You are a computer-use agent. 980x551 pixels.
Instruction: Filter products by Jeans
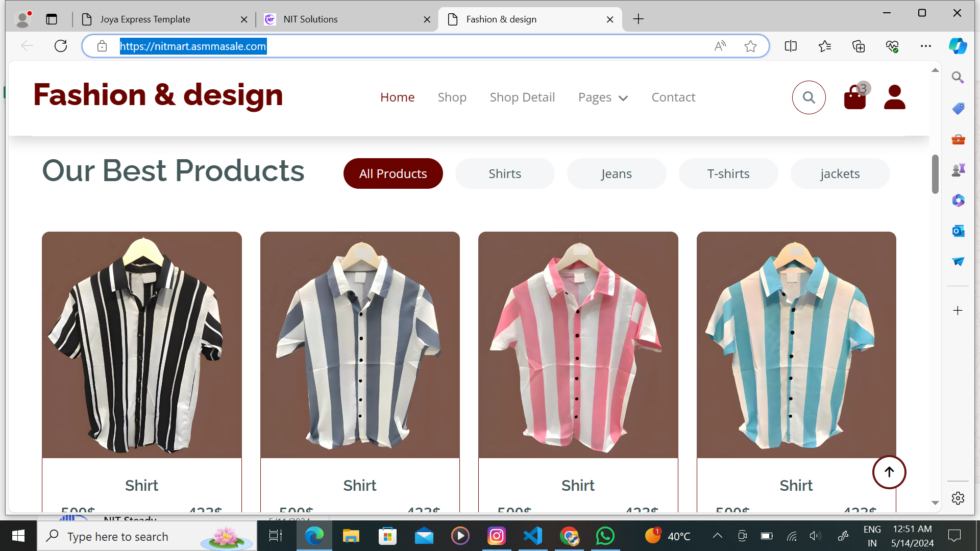coord(616,173)
